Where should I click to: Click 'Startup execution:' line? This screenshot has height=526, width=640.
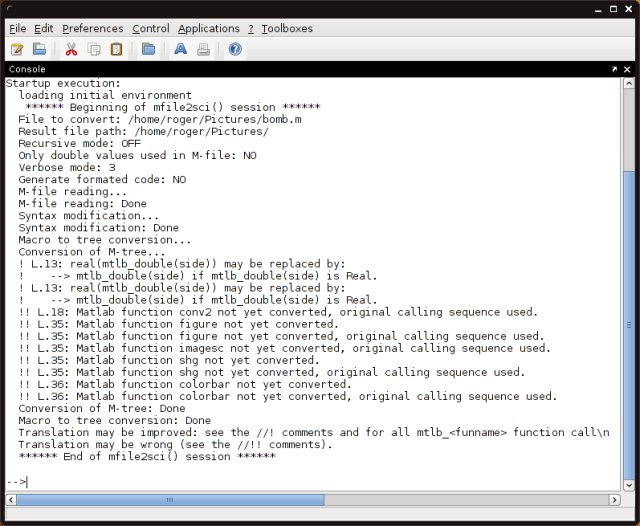pyautogui.click(x=63, y=83)
